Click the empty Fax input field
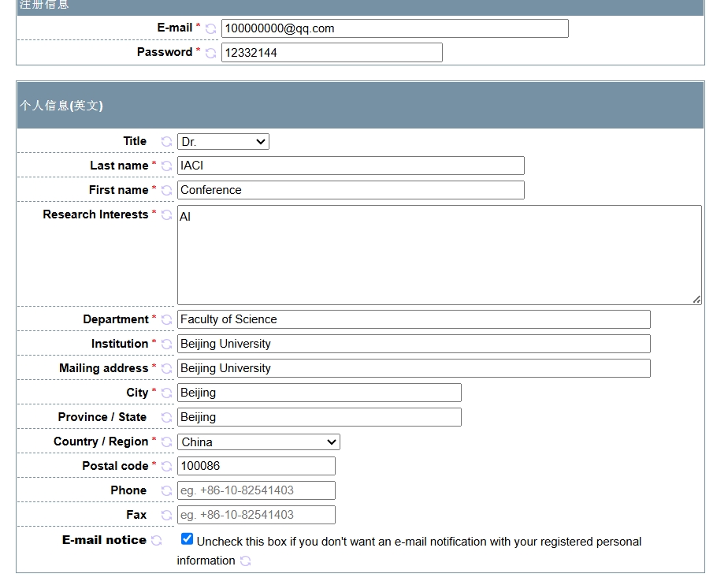The image size is (728, 585). [x=256, y=515]
